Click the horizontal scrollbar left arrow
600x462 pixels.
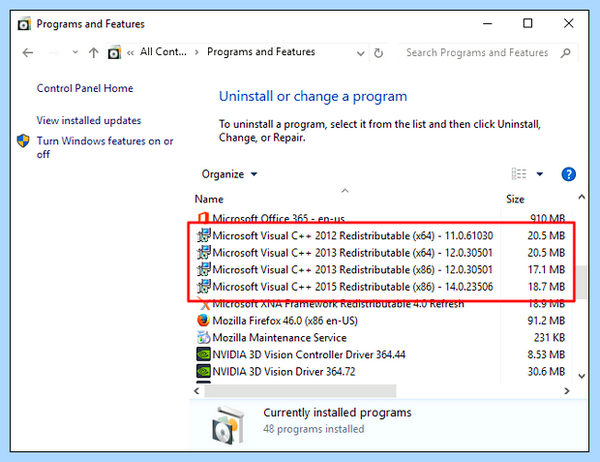coord(197,391)
